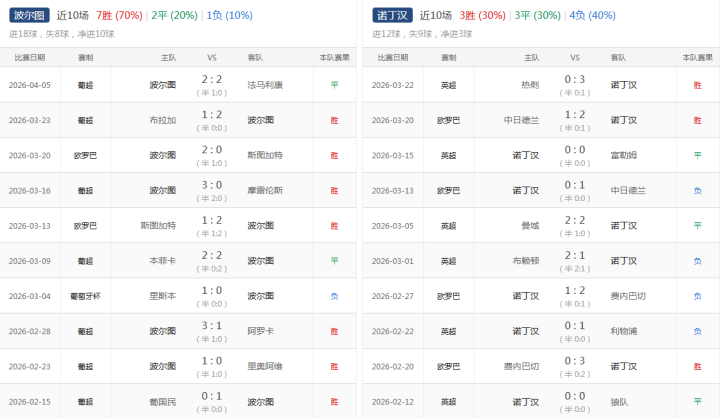Select 7胜 (70%) in the 波尔图 summary
This screenshot has height=419, width=720.
click(119, 15)
